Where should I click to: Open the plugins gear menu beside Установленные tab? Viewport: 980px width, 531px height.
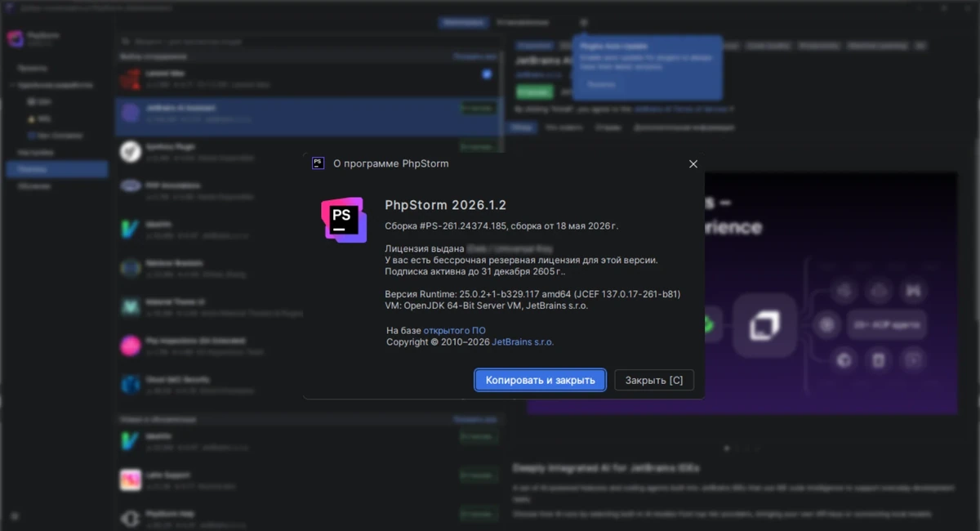(x=584, y=23)
